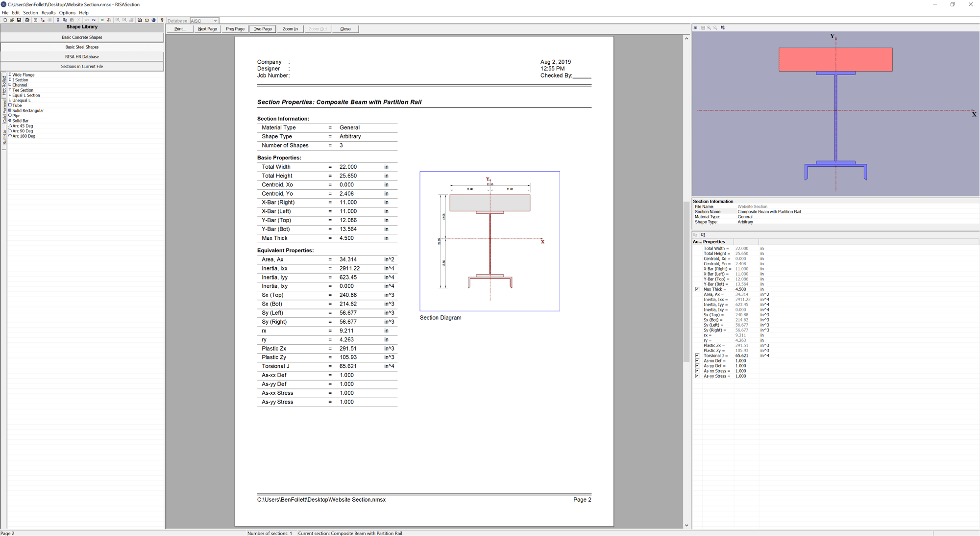Toggle the Torsional J checkbox
Viewport: 980px width, 536px height.
pos(697,356)
